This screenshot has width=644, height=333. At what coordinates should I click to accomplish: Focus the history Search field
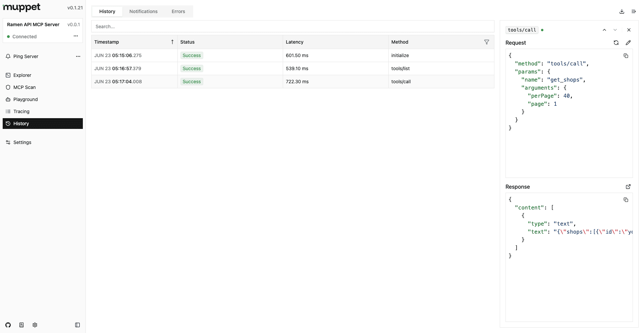[292, 27]
